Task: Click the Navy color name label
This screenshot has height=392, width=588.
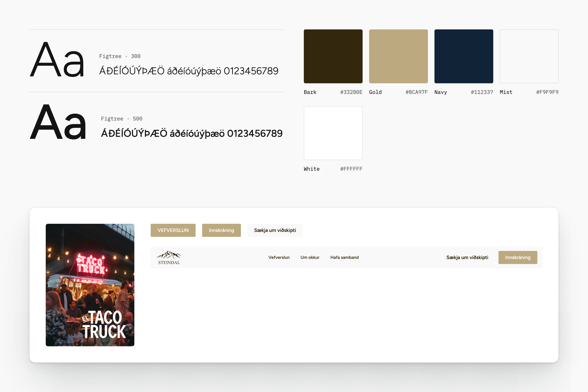Action: 441,92
